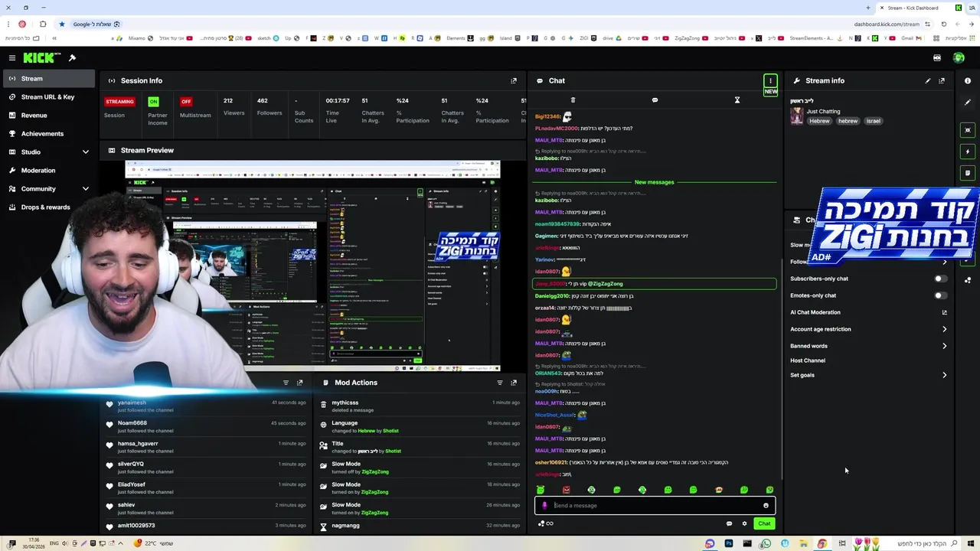Open Moderation in the sidebar

click(48, 171)
